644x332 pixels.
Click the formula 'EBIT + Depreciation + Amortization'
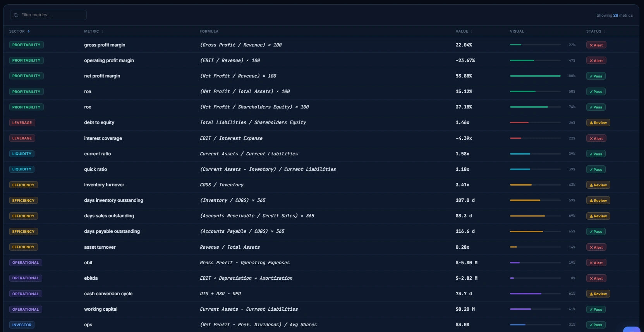click(246, 278)
